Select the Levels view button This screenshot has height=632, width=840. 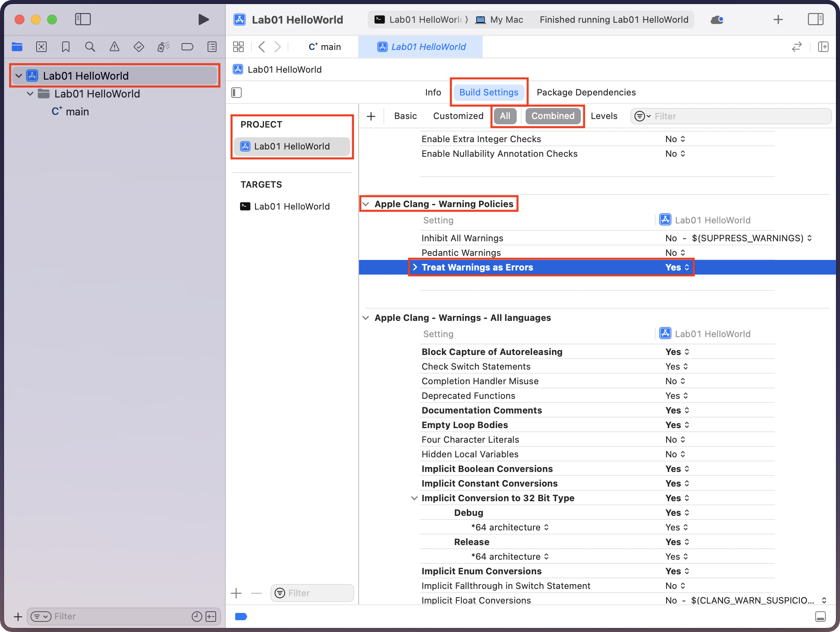(x=604, y=116)
